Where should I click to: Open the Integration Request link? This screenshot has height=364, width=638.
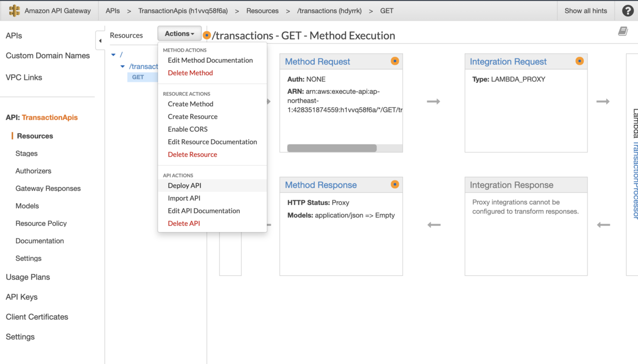tap(508, 62)
